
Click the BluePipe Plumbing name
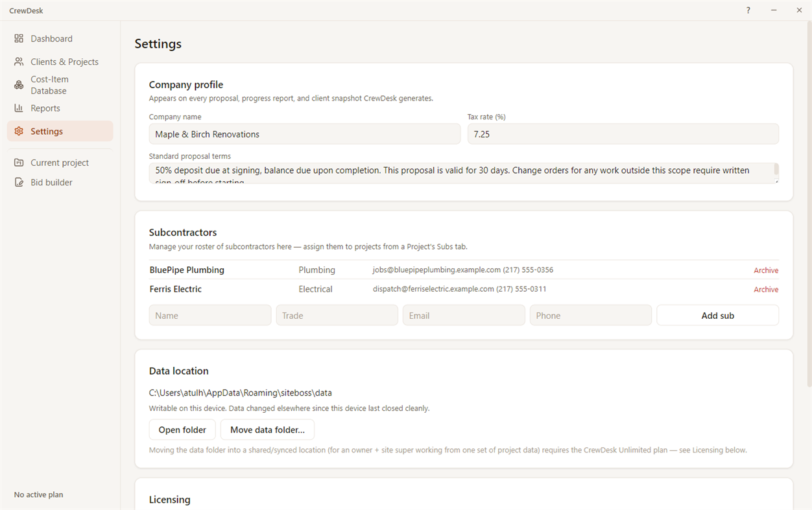pyautogui.click(x=187, y=270)
